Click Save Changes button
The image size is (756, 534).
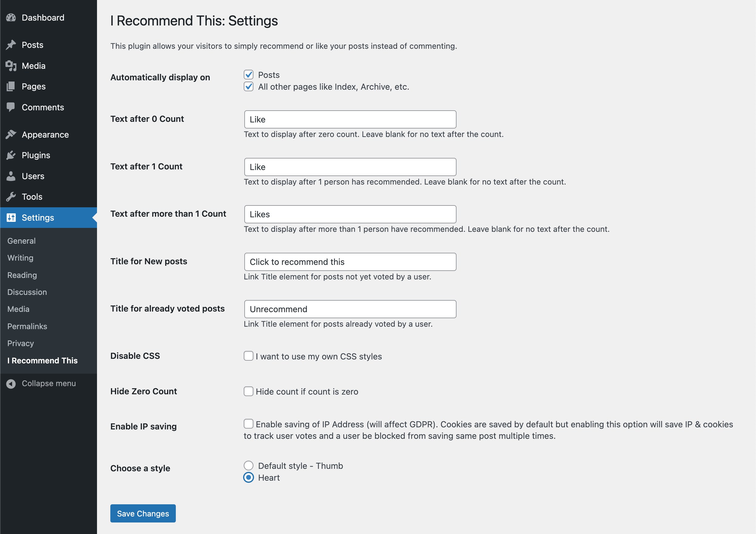[143, 513]
